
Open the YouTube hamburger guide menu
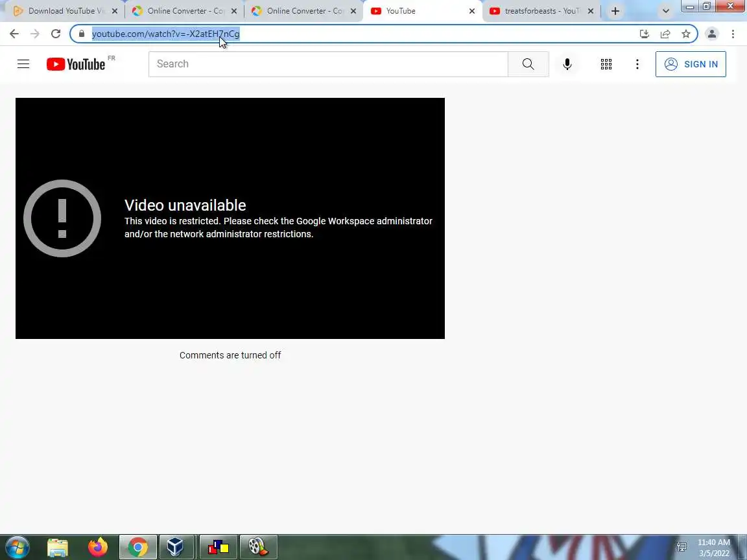(23, 64)
